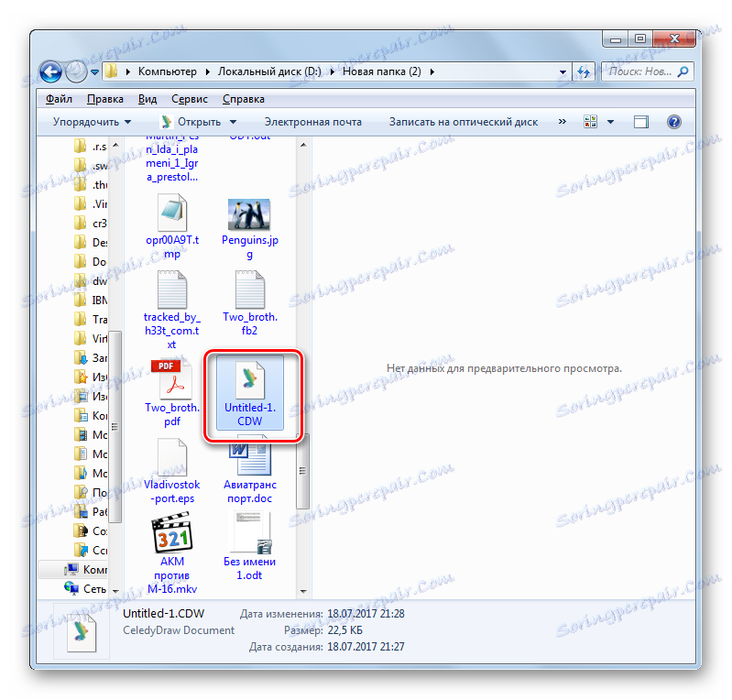732x700 pixels.
Task: Open the Правка menu
Action: click(105, 99)
